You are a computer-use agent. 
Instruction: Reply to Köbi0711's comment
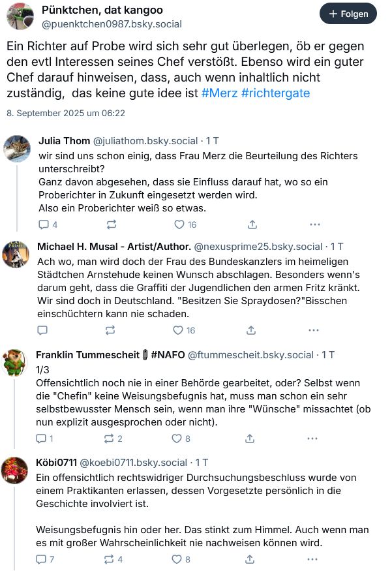pyautogui.click(x=42, y=559)
